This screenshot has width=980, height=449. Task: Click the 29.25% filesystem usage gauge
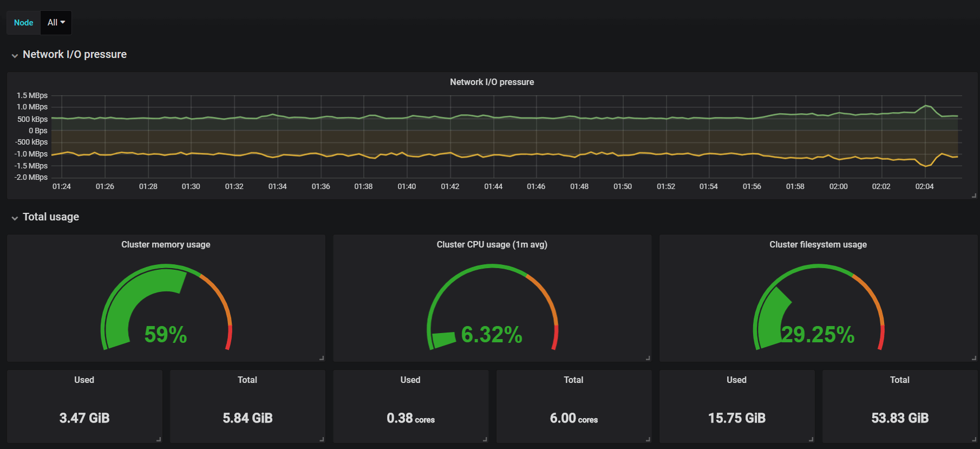click(818, 307)
